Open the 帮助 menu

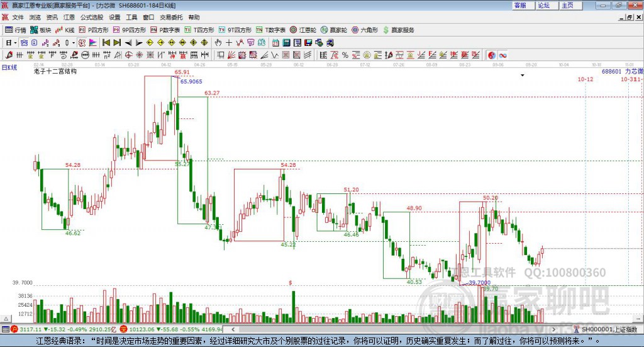tap(194, 17)
